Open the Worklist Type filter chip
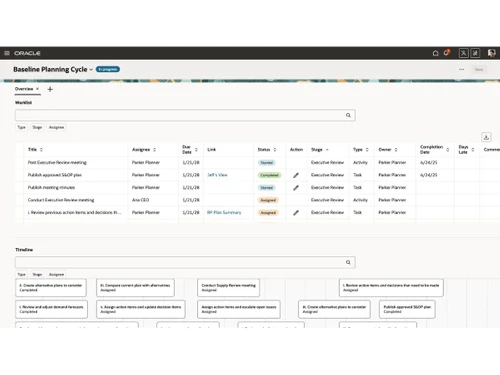 (x=22, y=127)
